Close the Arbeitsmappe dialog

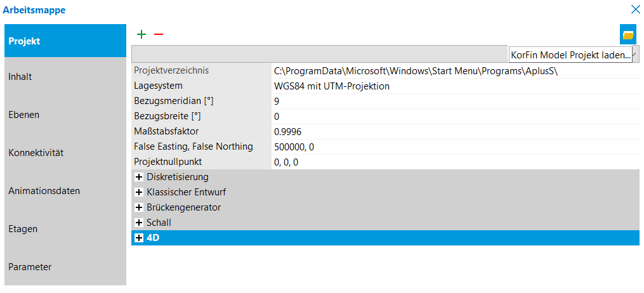(635, 10)
